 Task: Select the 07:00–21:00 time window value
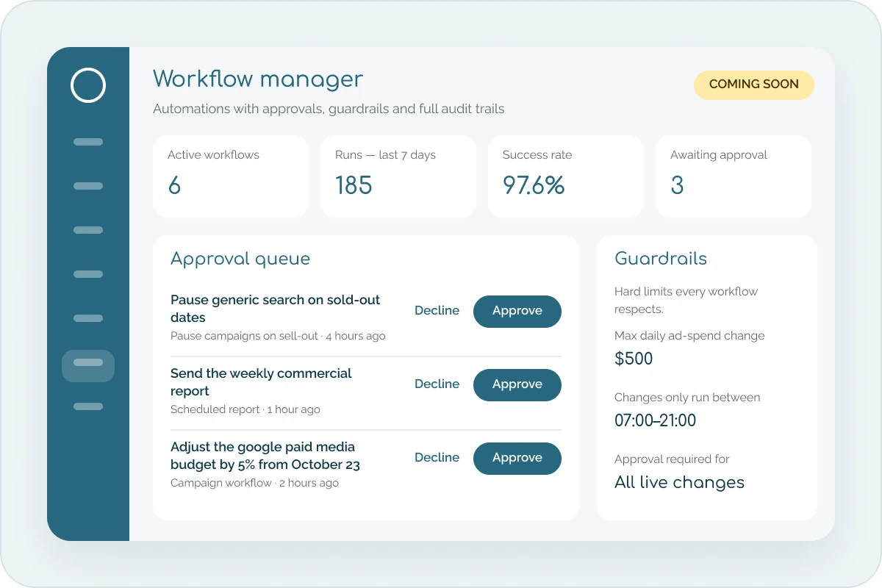tap(655, 421)
